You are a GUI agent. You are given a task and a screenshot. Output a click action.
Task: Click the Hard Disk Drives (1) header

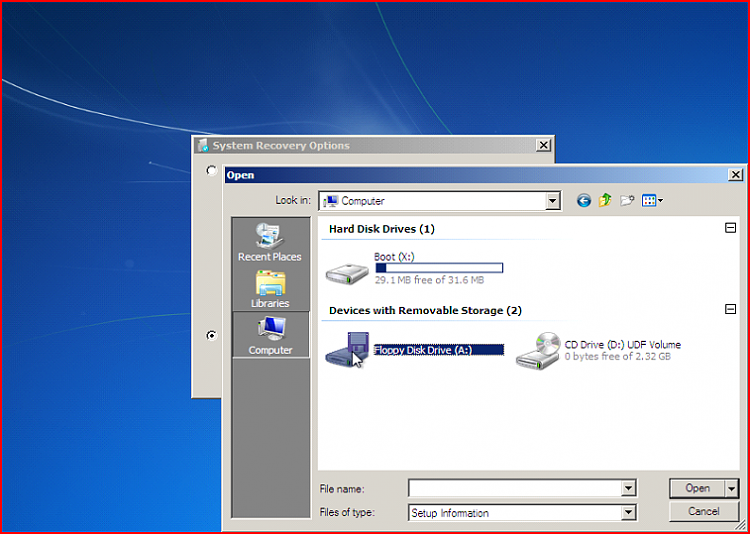[x=382, y=229]
